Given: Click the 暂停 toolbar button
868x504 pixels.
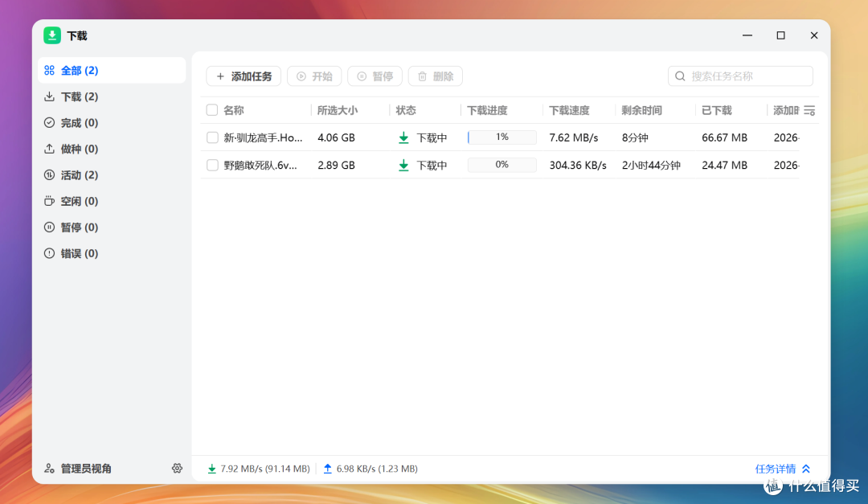Looking at the screenshot, I should click(x=375, y=76).
